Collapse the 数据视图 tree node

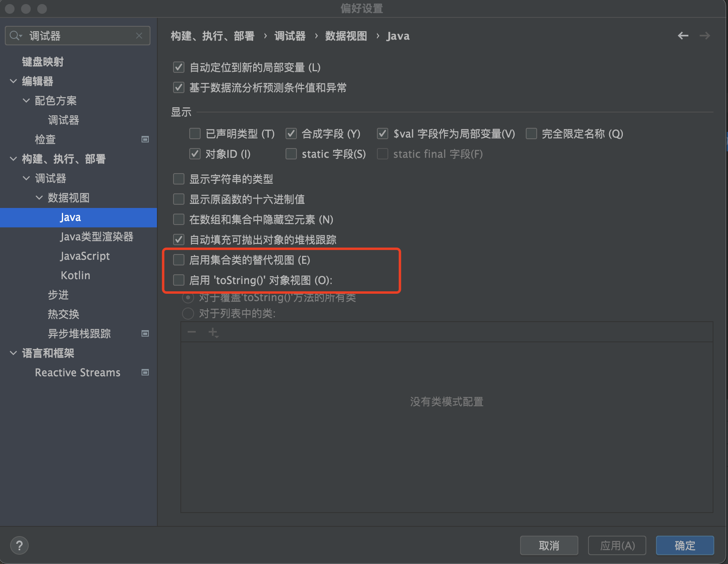click(39, 198)
